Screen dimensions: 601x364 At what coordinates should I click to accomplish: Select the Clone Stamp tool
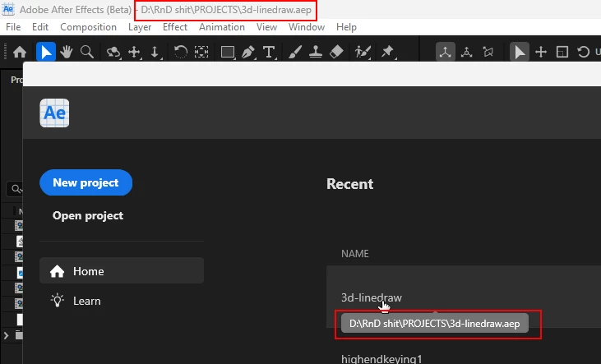click(316, 52)
